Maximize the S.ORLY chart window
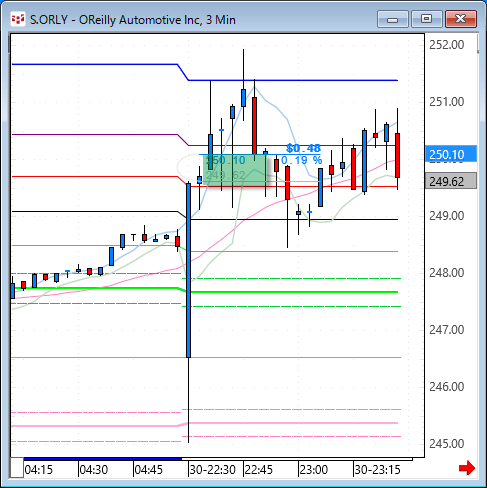487x488 pixels. (x=426, y=19)
